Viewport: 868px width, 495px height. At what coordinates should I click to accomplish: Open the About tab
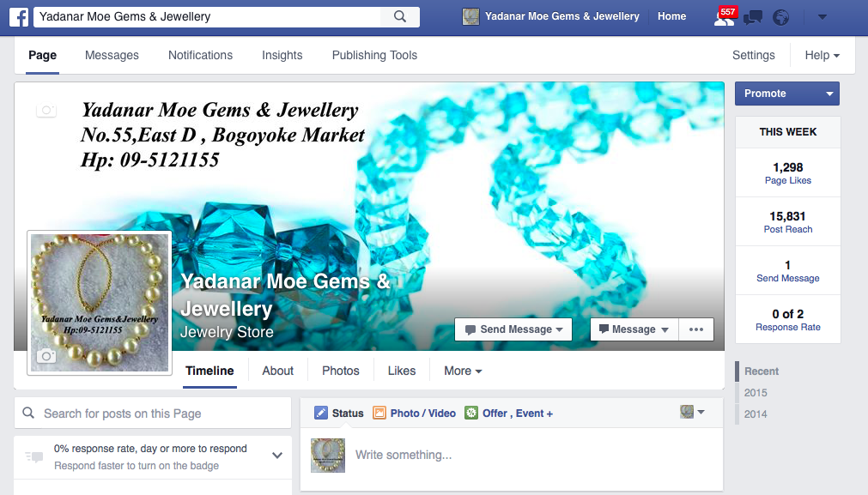click(278, 371)
